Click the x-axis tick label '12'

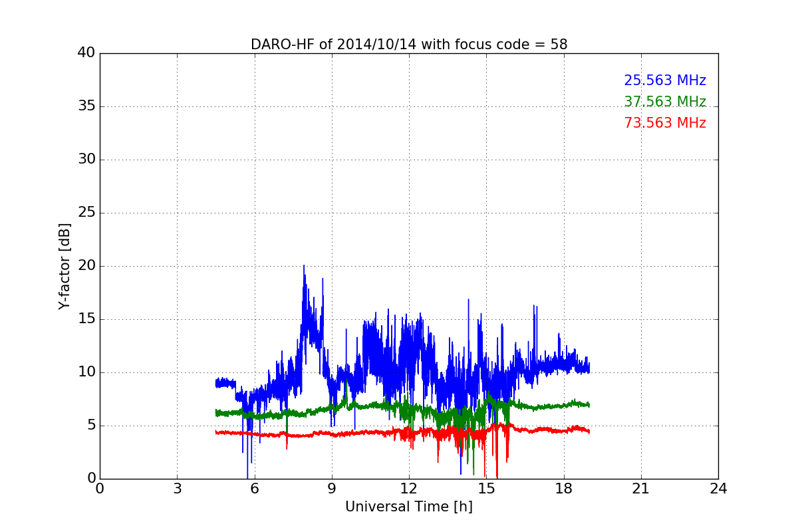pyautogui.click(x=409, y=488)
